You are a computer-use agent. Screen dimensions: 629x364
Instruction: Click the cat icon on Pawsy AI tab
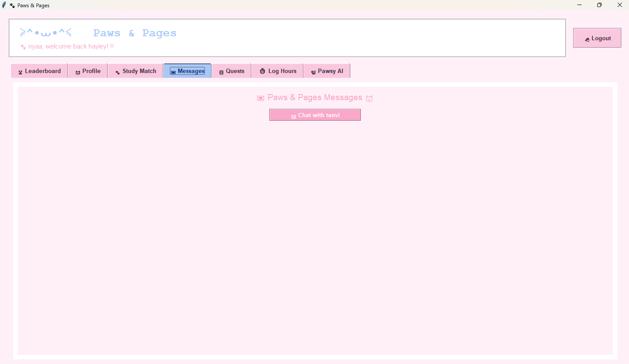click(313, 72)
